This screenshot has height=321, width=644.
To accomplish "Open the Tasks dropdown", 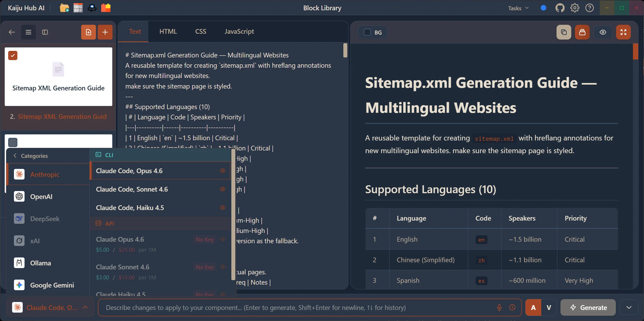I will point(518,8).
